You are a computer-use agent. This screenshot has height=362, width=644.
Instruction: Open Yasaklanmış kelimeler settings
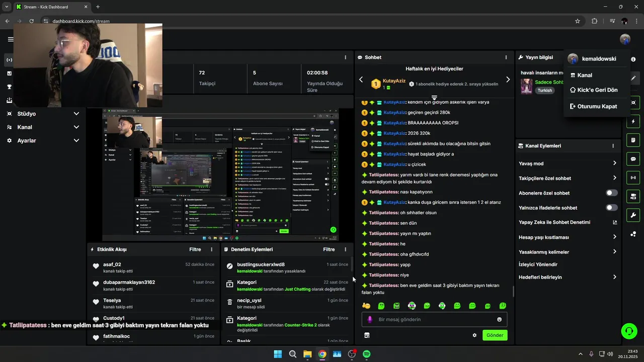tap(568, 252)
